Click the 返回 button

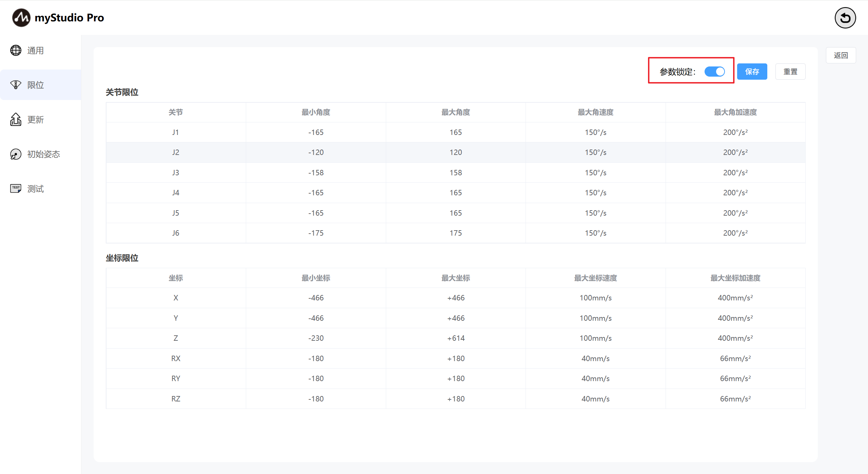[x=841, y=55]
